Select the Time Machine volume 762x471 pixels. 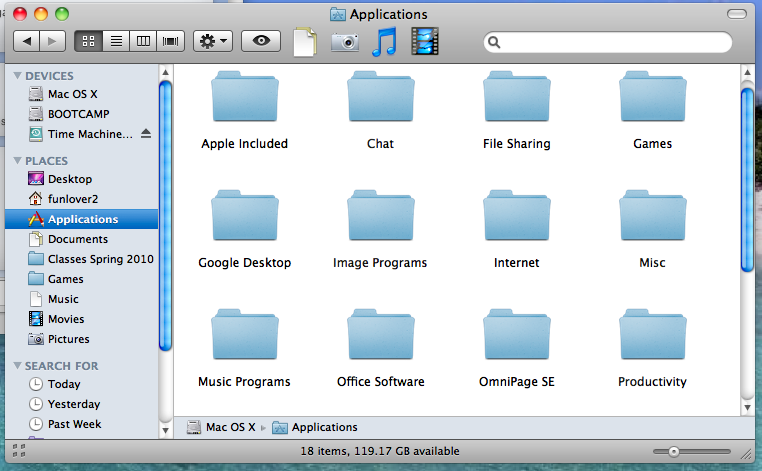tap(82, 134)
